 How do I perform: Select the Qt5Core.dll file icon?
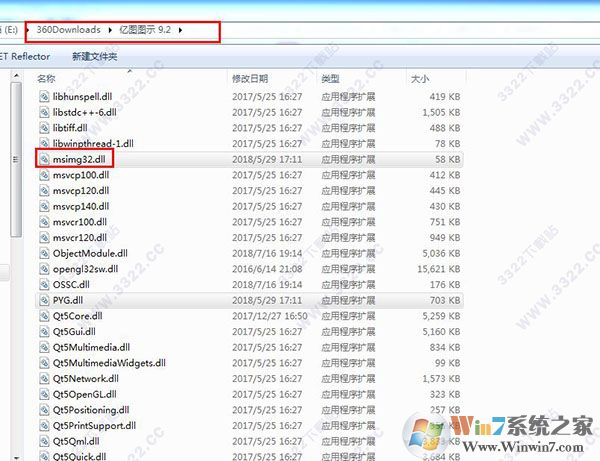tap(44, 316)
